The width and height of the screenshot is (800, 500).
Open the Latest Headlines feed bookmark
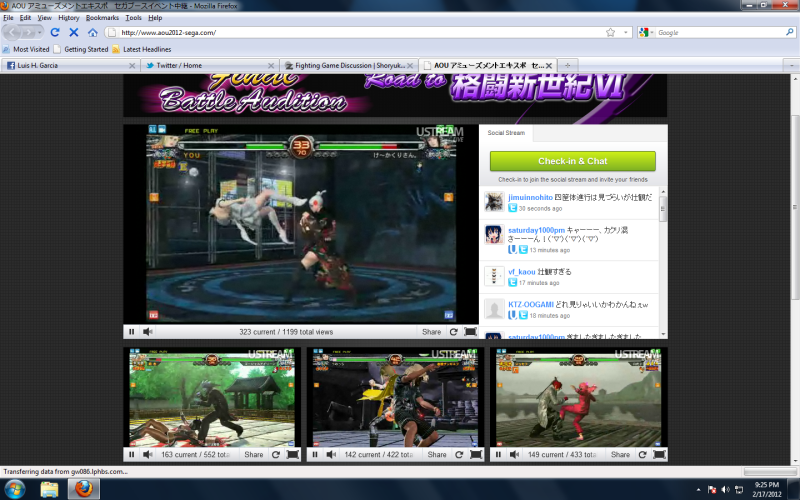pos(141,49)
